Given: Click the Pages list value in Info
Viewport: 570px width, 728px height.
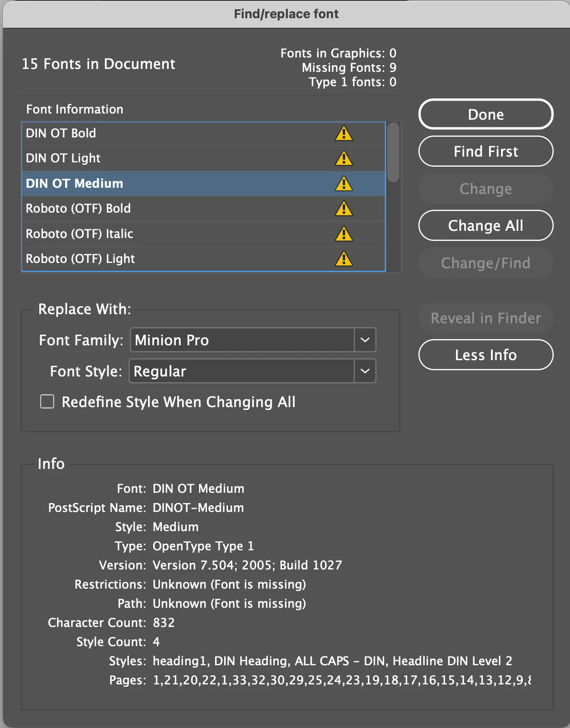Looking at the screenshot, I should click(342, 680).
